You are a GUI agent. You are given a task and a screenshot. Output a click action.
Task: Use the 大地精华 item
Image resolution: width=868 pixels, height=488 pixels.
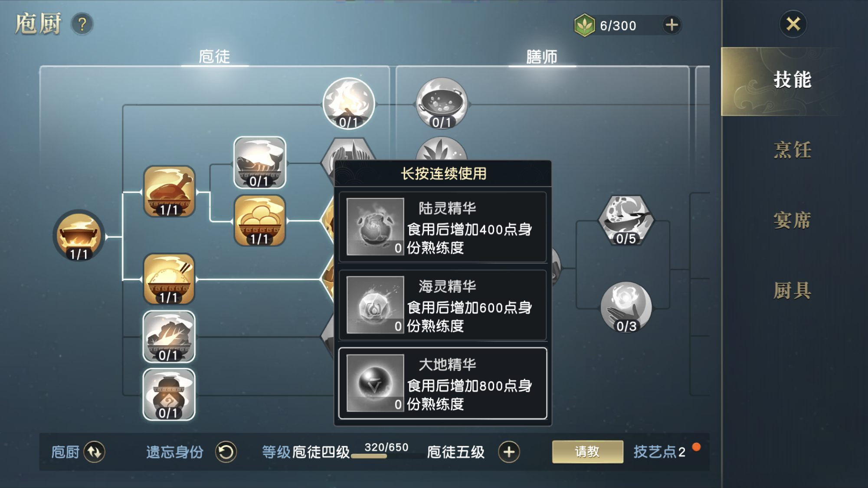tap(442, 383)
